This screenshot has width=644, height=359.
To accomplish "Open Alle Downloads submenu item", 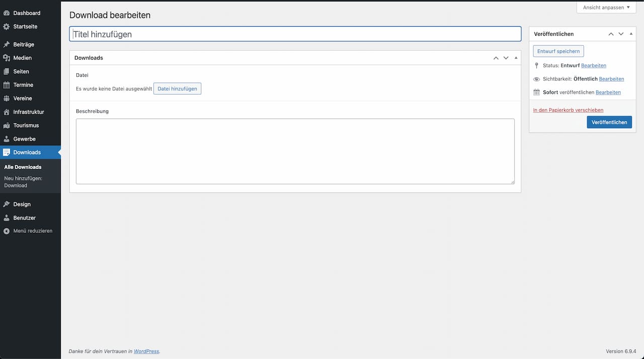I will click(x=23, y=167).
